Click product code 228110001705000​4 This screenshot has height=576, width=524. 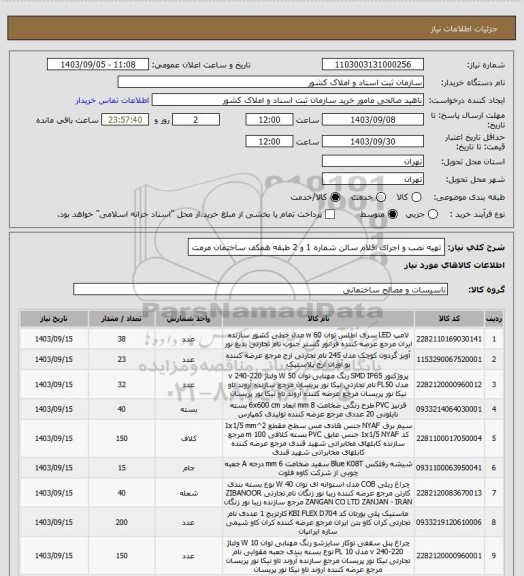point(449,439)
